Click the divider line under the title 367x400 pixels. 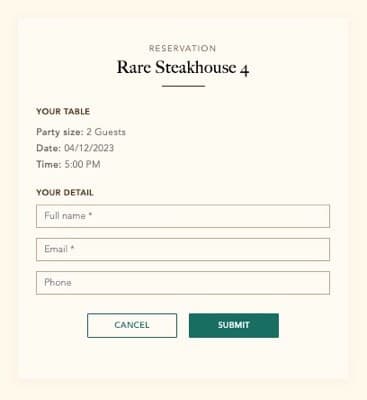click(183, 86)
